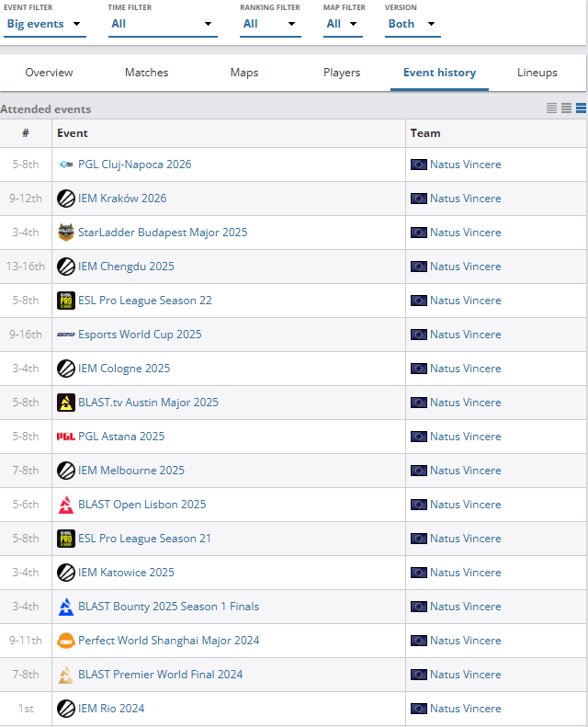Viewport: 588px width, 727px height.
Task: Open BLAST Premier World Final 2024 link
Action: point(160,675)
